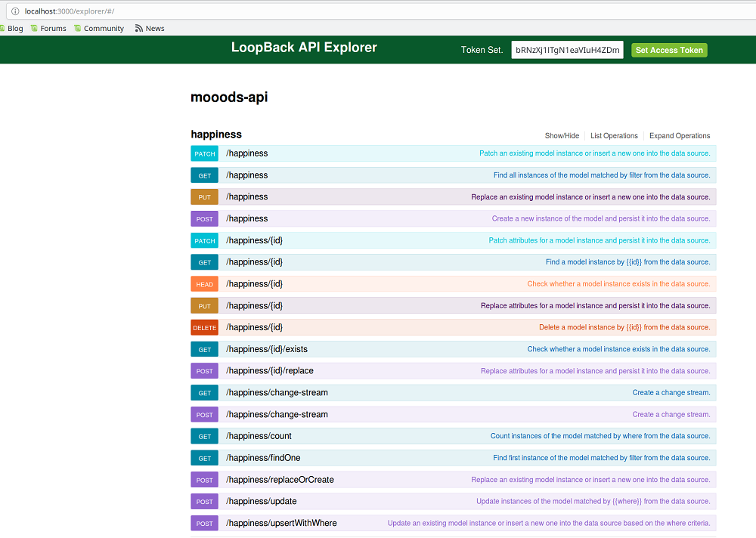Click Expand Operations for happiness
756x538 pixels.
(x=680, y=136)
